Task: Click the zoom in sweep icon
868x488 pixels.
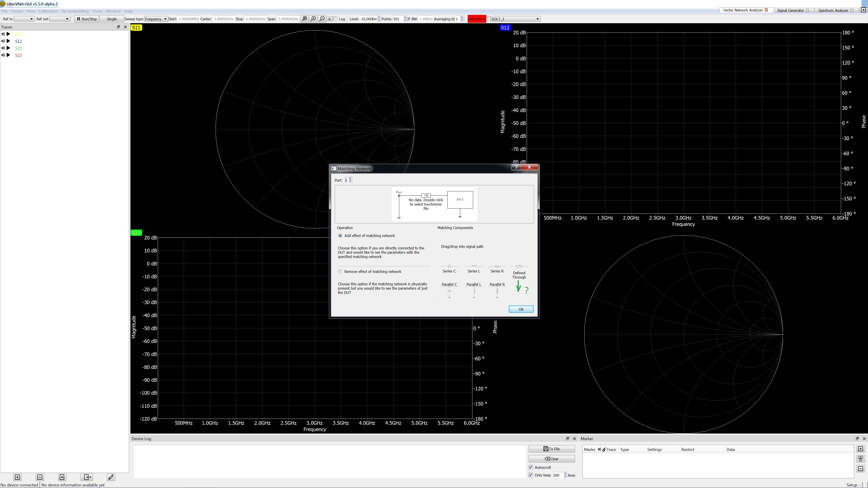Action: (313, 19)
